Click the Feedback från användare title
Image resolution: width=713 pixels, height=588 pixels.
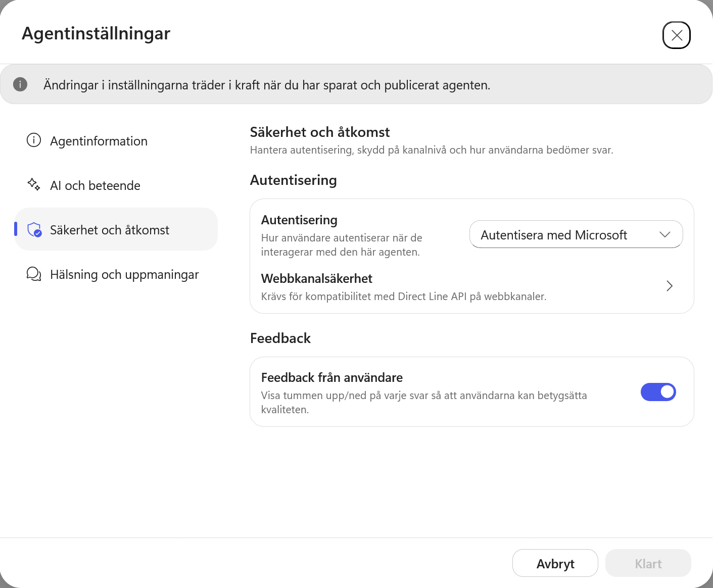[332, 377]
